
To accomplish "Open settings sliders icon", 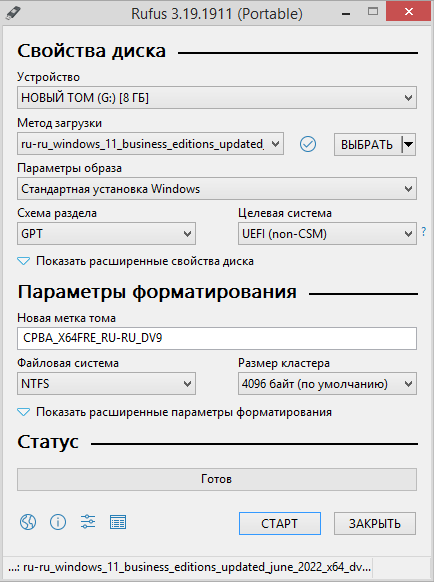I will 88,522.
